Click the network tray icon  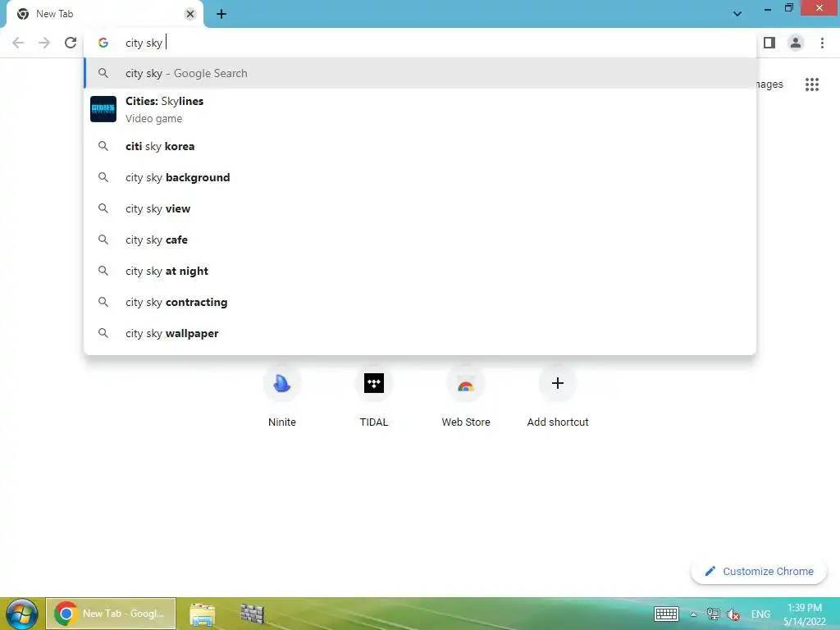click(x=713, y=614)
